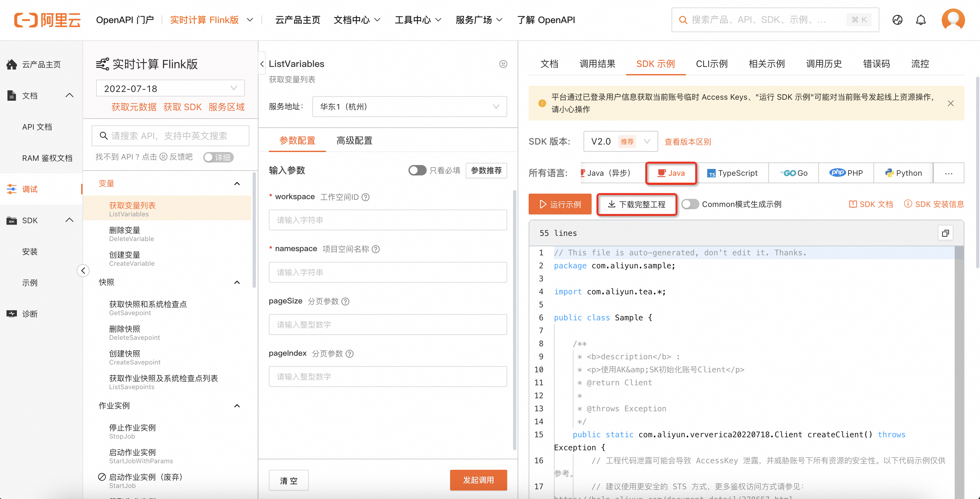Click the notification bell icon

(920, 20)
